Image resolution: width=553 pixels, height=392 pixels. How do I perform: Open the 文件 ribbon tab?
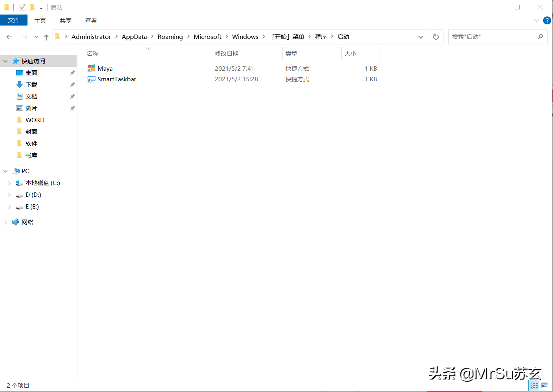click(14, 20)
